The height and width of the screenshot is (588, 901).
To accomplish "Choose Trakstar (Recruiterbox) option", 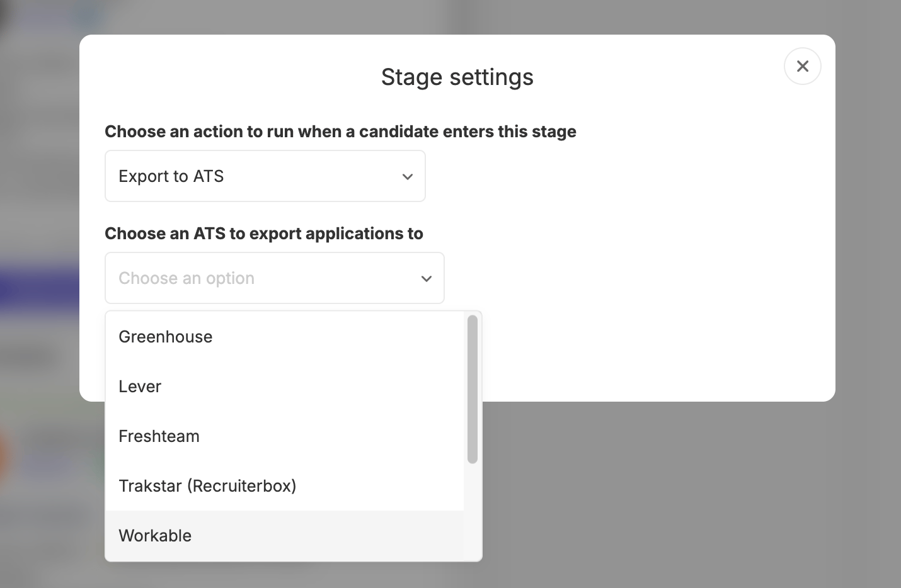I will [285, 486].
